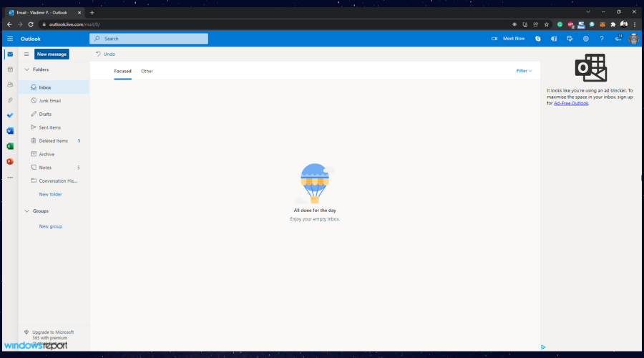Bookmark this page with the star icon
The height and width of the screenshot is (358, 644).
pyautogui.click(x=547, y=24)
